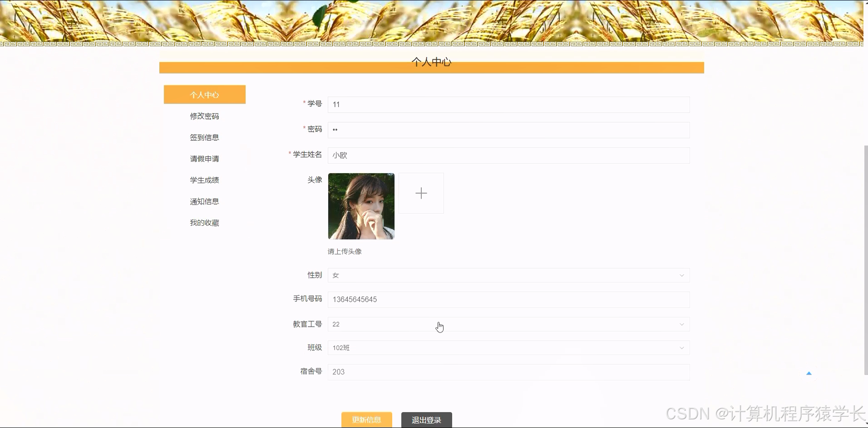Open the 请假申请 sidebar item

204,158
